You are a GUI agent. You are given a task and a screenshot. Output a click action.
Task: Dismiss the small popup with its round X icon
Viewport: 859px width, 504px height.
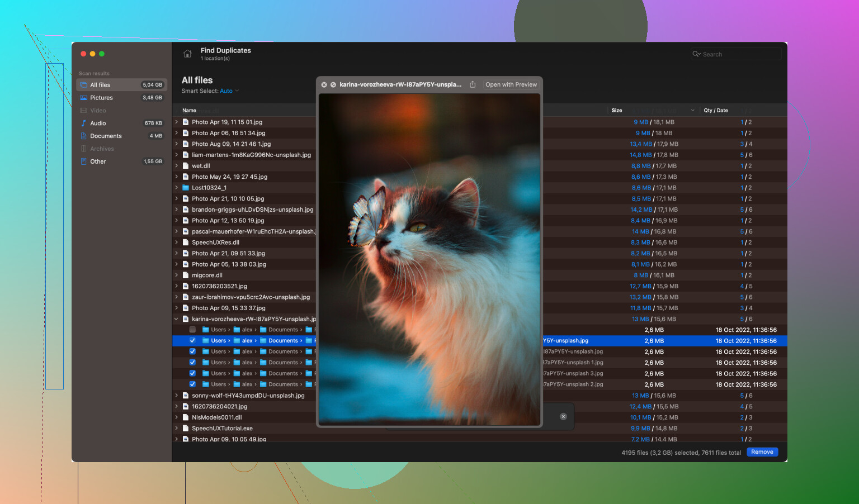point(563,416)
